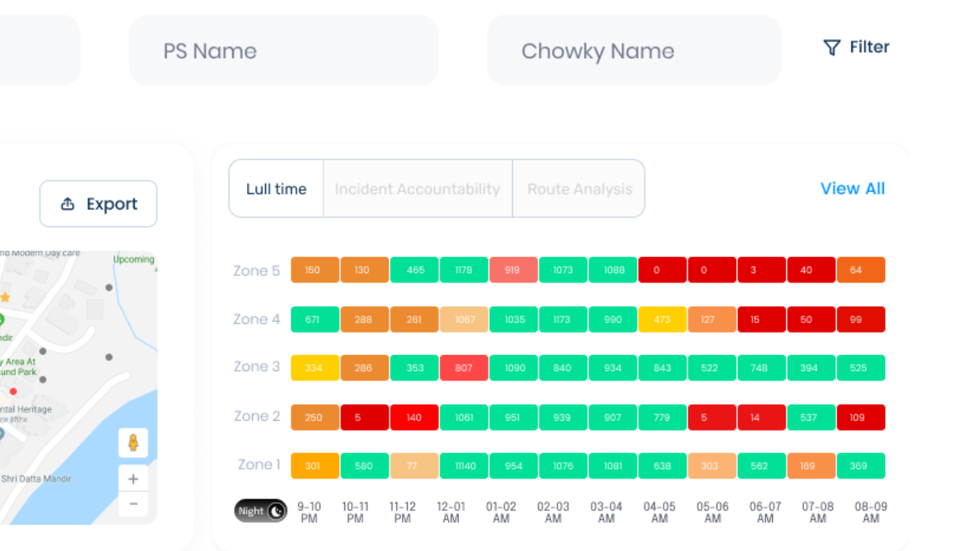This screenshot has width=980, height=551.
Task: Click the Zone 2 row label
Action: [257, 416]
